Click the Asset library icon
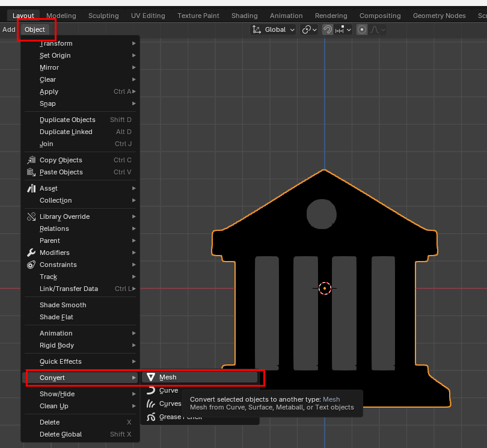Image resolution: width=487 pixels, height=448 pixels. [x=32, y=188]
